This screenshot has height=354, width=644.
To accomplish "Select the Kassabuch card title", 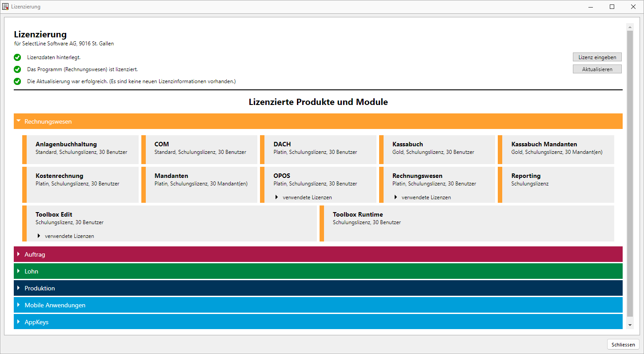I will coord(408,144).
